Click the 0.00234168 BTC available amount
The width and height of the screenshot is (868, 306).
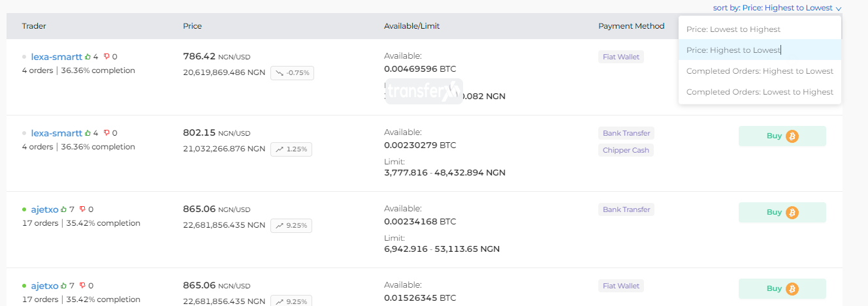click(x=420, y=221)
